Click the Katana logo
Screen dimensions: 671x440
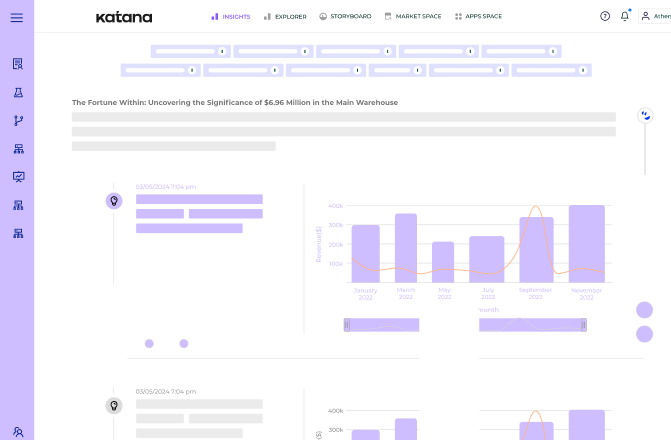(124, 17)
